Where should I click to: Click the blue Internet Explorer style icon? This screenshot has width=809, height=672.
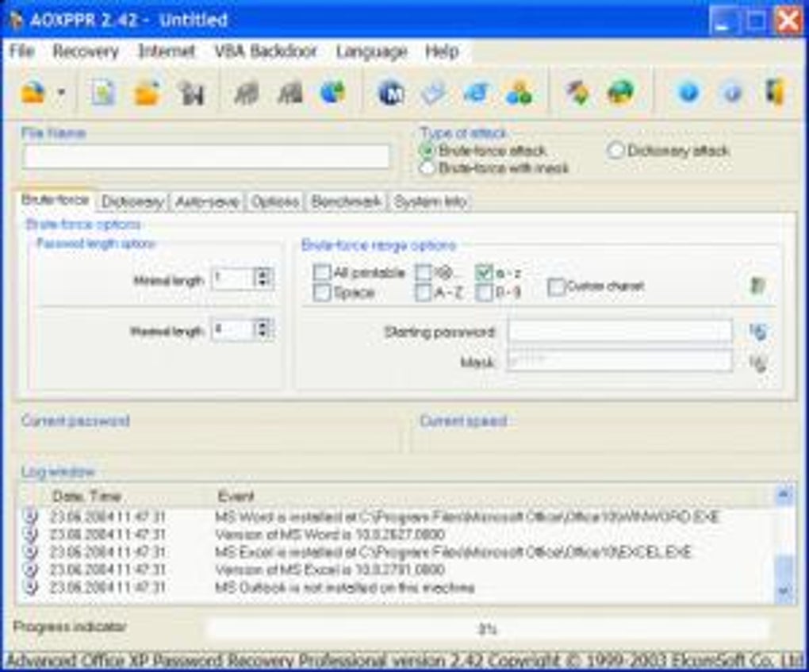coord(476,93)
